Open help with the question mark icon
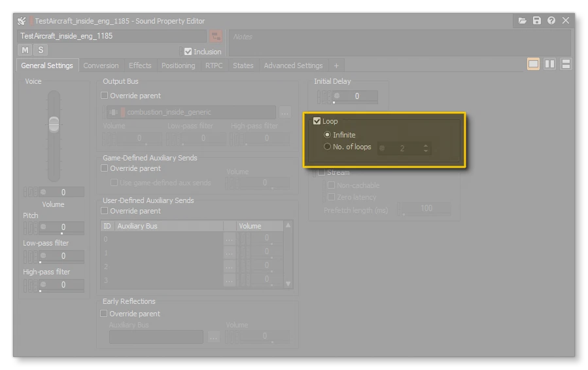This screenshot has width=588, height=370. pyautogui.click(x=551, y=21)
